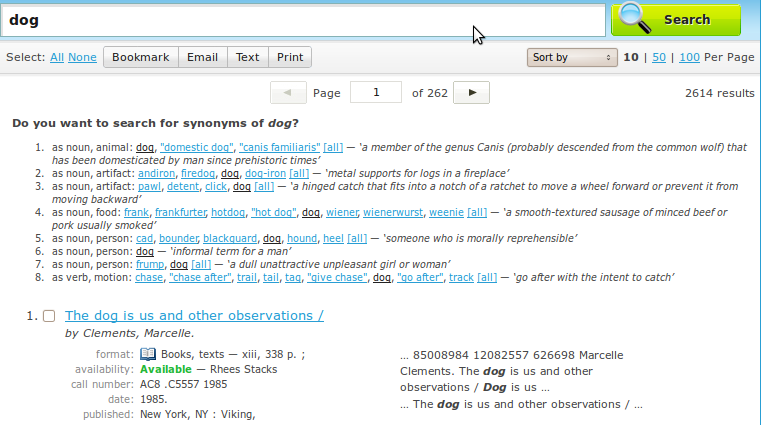The width and height of the screenshot is (761, 425).
Task: Search synonym "hot dog"
Action: coord(273,212)
